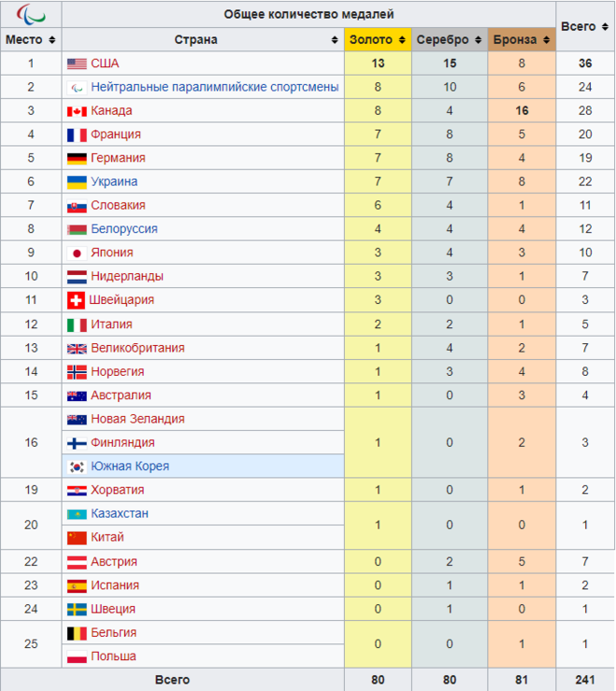Image resolution: width=616 pixels, height=691 pixels.
Task: Click the Sweden flag icon
Action: 77,609
